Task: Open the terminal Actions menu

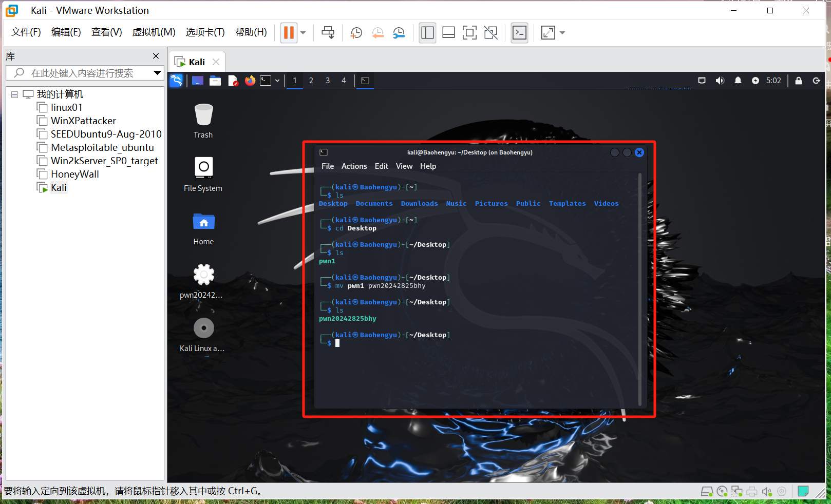Action: (354, 166)
